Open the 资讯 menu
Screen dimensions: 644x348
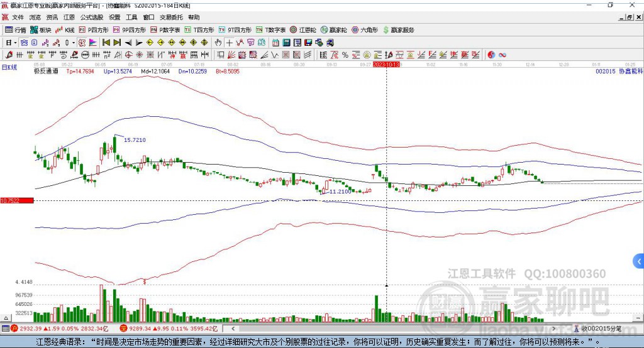coord(52,17)
